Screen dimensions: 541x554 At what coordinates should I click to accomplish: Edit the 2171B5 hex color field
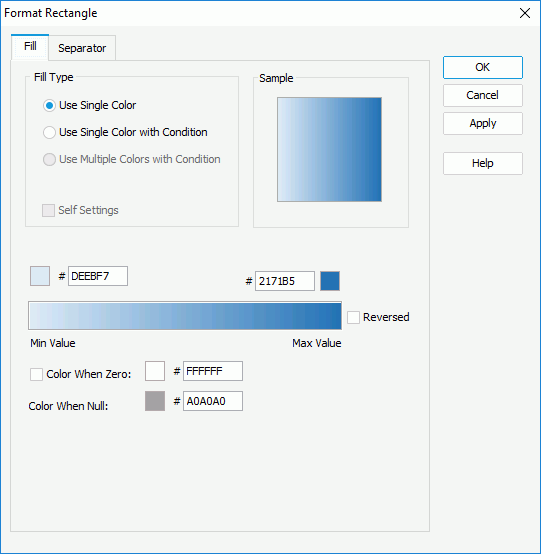click(x=285, y=281)
